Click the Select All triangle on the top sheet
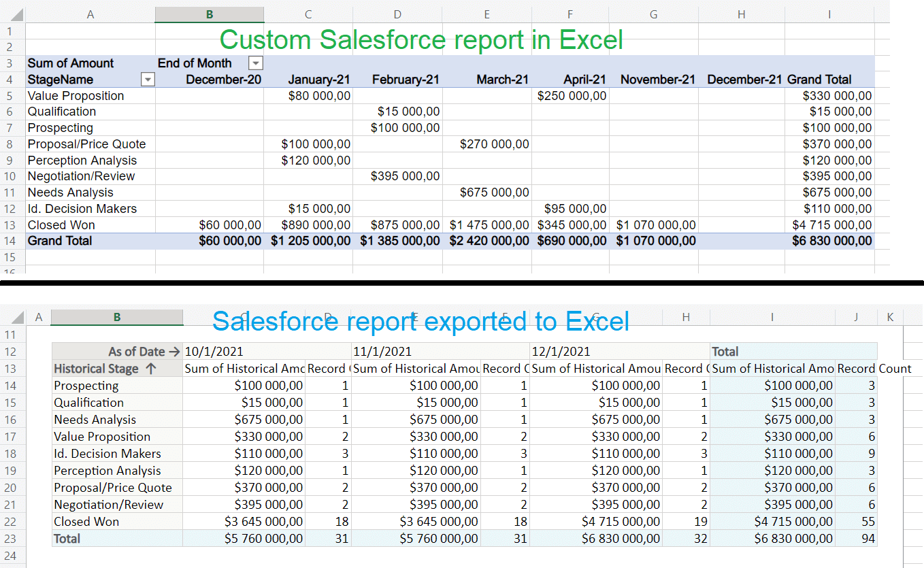The width and height of the screenshot is (924, 568). [17, 14]
